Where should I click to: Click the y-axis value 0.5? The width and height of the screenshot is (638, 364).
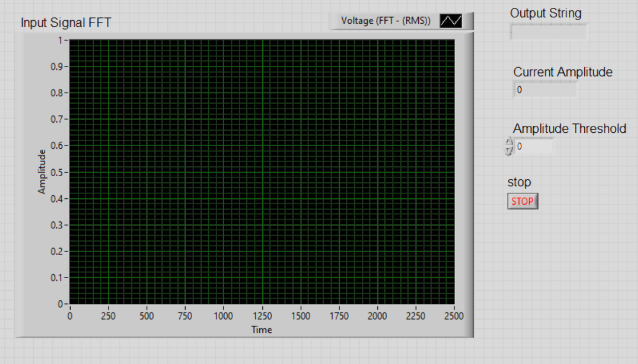[x=57, y=173]
